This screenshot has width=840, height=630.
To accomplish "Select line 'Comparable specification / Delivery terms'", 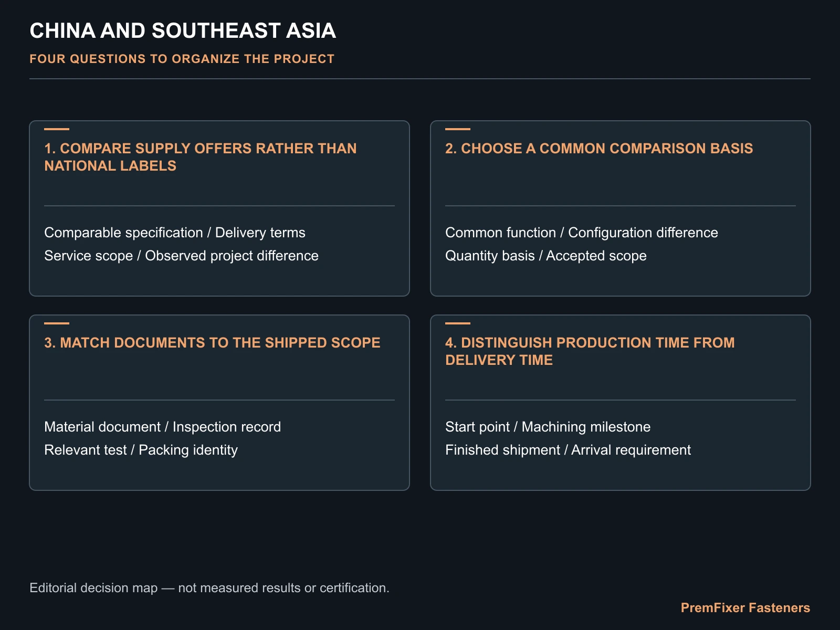I will click(x=175, y=233).
